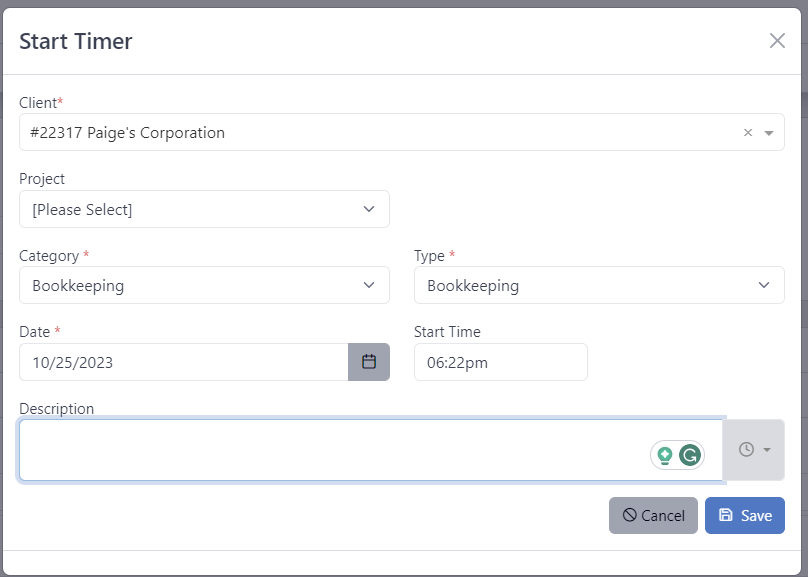Click the Start Time label

(447, 332)
